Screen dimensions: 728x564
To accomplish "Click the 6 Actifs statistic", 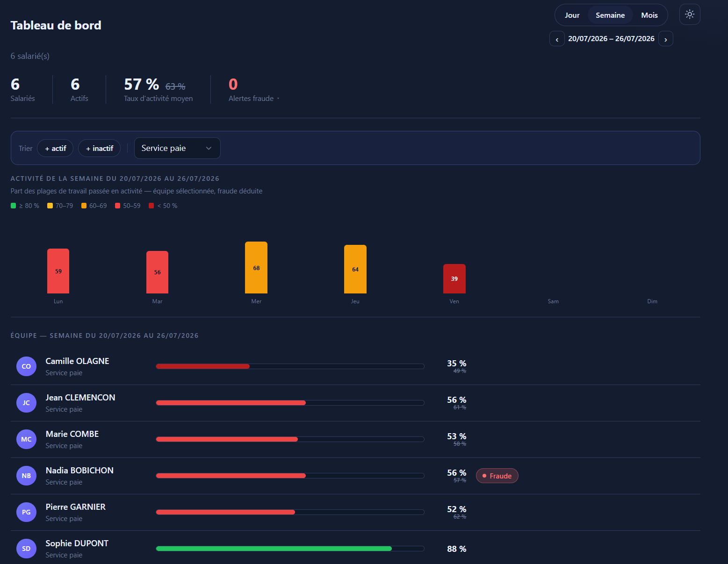I will tap(79, 89).
